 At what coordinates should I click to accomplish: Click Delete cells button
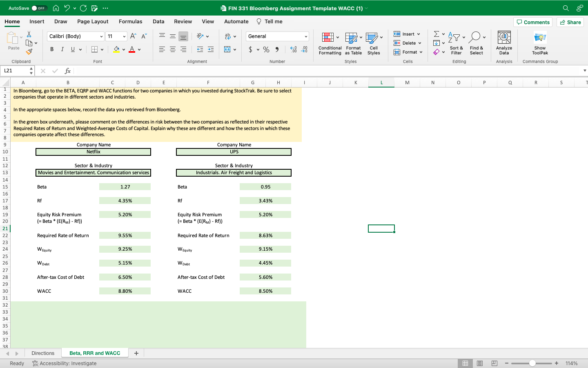pyautogui.click(x=407, y=43)
